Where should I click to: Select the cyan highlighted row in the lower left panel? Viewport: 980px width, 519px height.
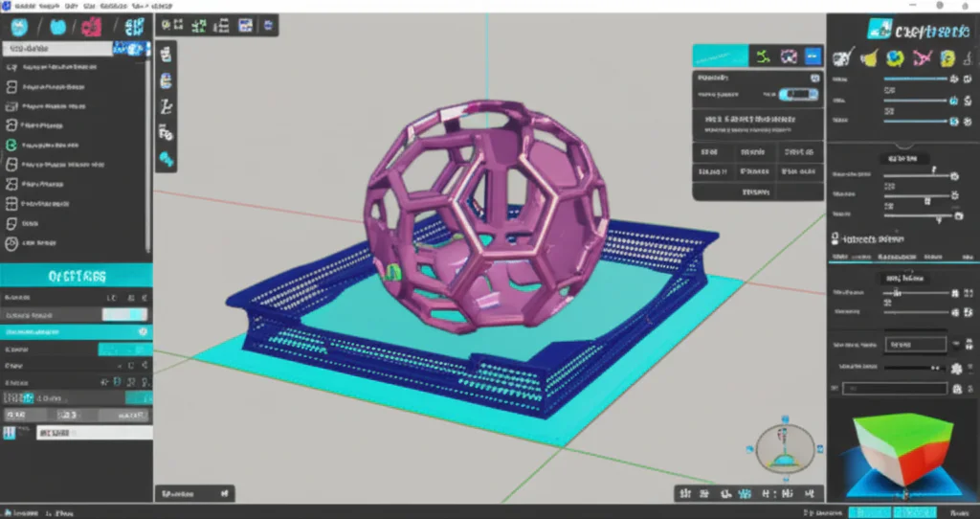[x=77, y=332]
